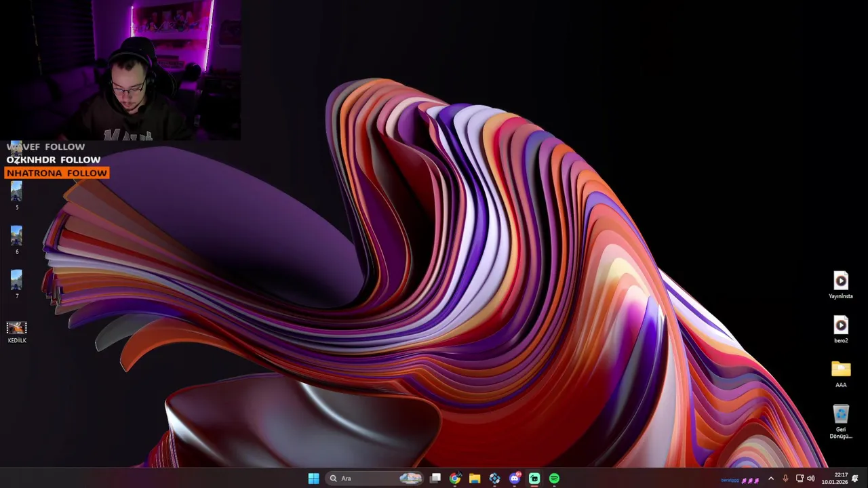Click the microphone tray icon
Image resolution: width=868 pixels, height=488 pixels.
[785, 479]
